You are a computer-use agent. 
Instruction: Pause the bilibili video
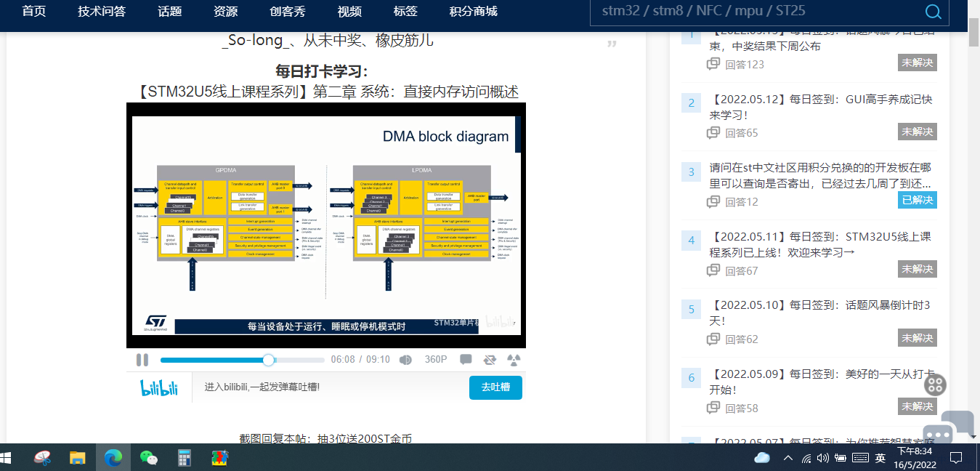click(x=142, y=360)
